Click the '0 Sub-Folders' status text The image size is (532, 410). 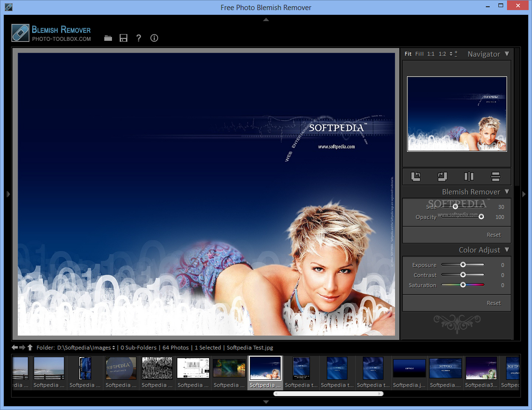(x=138, y=348)
